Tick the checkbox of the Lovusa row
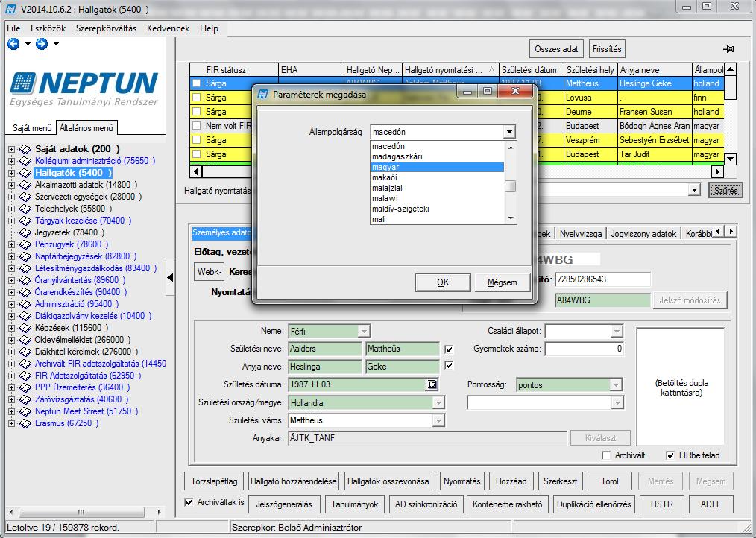756x538 pixels. click(x=196, y=98)
